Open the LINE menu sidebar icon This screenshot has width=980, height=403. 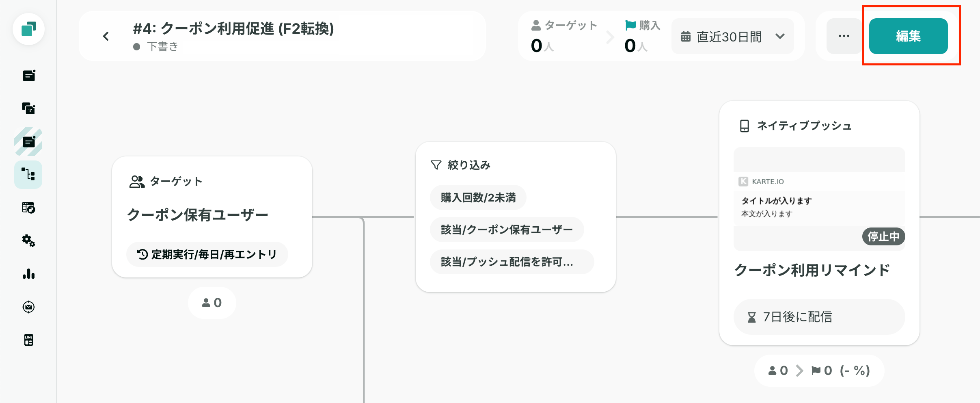[x=28, y=340]
